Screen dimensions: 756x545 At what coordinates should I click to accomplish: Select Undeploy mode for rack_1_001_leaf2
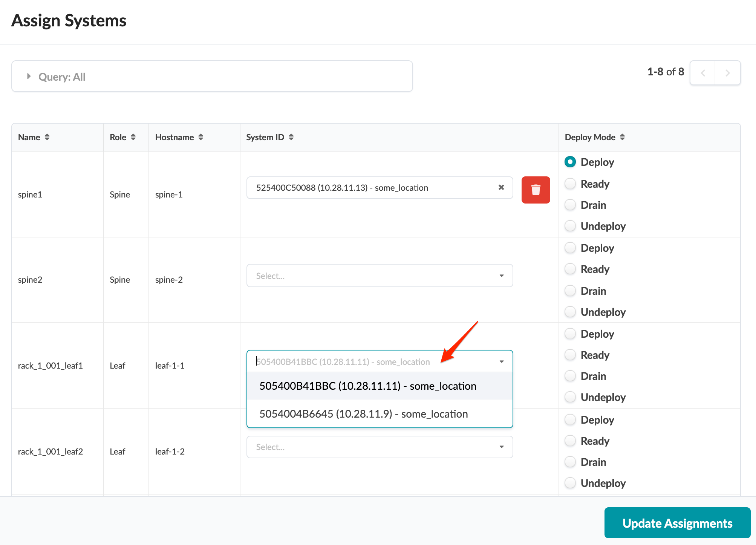point(570,483)
